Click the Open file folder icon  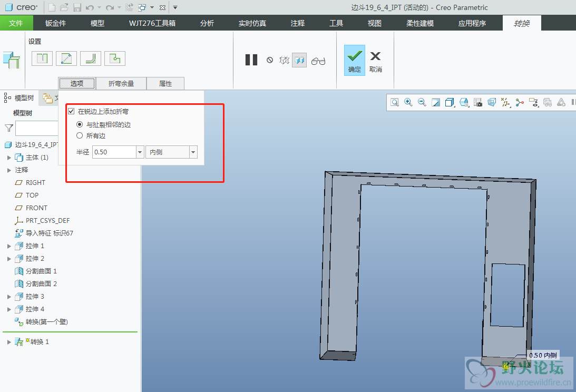64,7
